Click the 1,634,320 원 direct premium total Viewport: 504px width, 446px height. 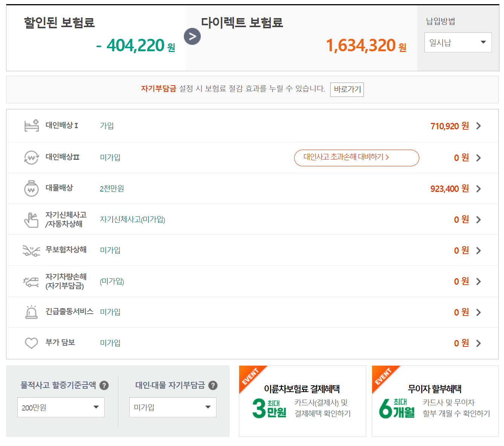(x=366, y=46)
